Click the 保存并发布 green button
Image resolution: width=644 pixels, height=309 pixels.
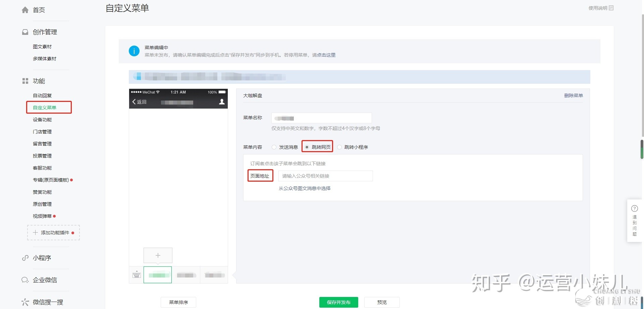338,302
